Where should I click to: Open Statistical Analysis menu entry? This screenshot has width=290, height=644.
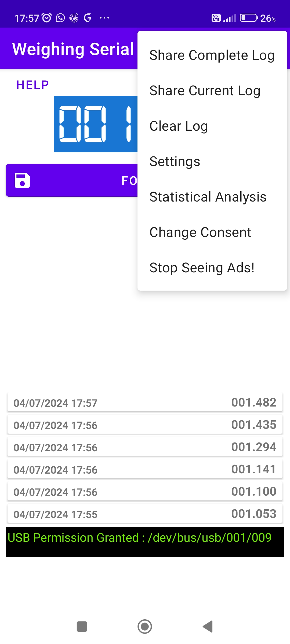pos(208,197)
